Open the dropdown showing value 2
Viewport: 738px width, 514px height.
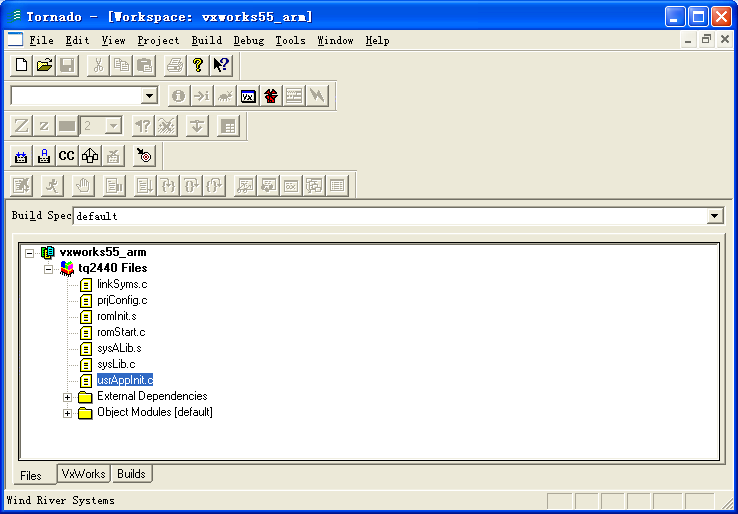[x=113, y=126]
